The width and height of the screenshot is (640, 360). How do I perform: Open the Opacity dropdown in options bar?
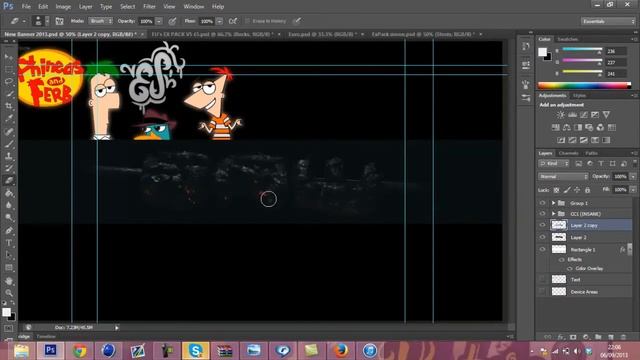[159, 21]
